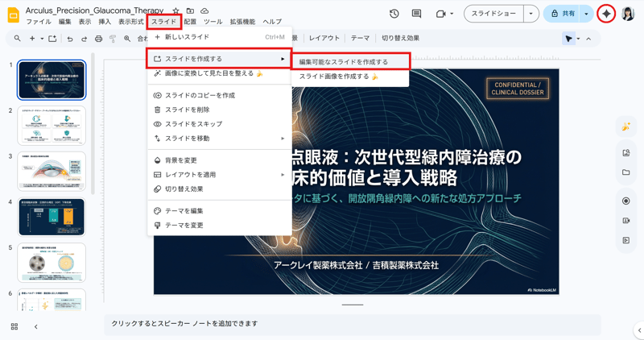This screenshot has height=340, width=644.
Task: Open image search side panel icon
Action: [x=626, y=153]
